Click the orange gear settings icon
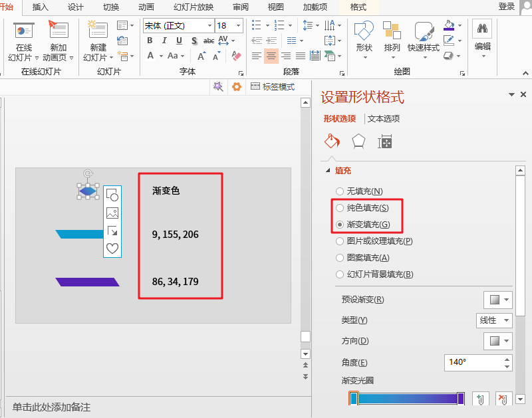 coord(237,87)
